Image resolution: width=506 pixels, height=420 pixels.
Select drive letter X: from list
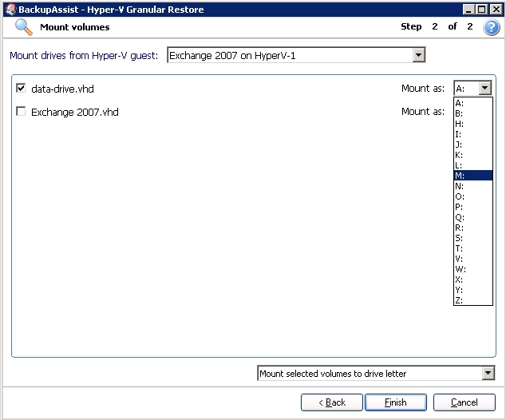473,279
